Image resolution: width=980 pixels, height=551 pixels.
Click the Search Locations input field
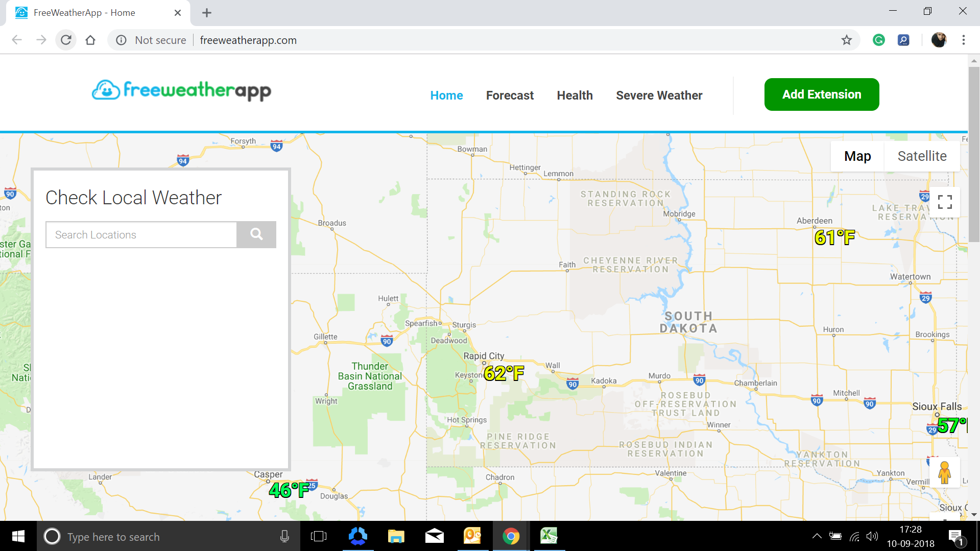pyautogui.click(x=141, y=234)
